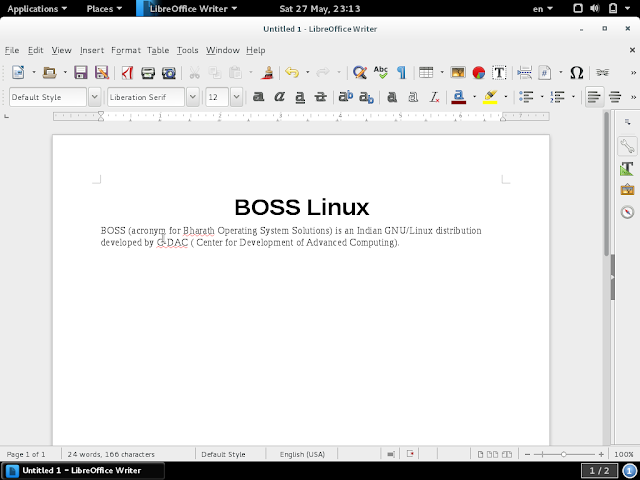The width and height of the screenshot is (640, 480).
Task: Open the Edit menu
Action: [x=36, y=50]
